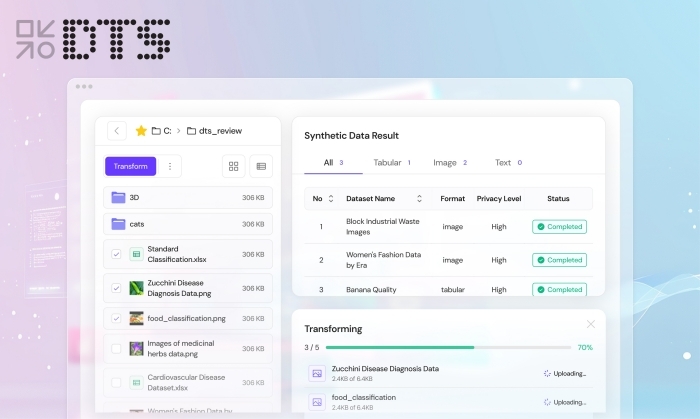The image size is (700, 419).
Task: Click the Zucchini Disease Diagnosis image icon in Transforming
Action: coord(317,373)
